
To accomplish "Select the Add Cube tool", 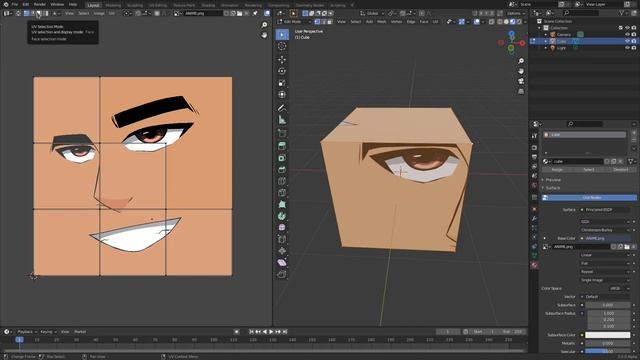I will pyautogui.click(x=282, y=133).
